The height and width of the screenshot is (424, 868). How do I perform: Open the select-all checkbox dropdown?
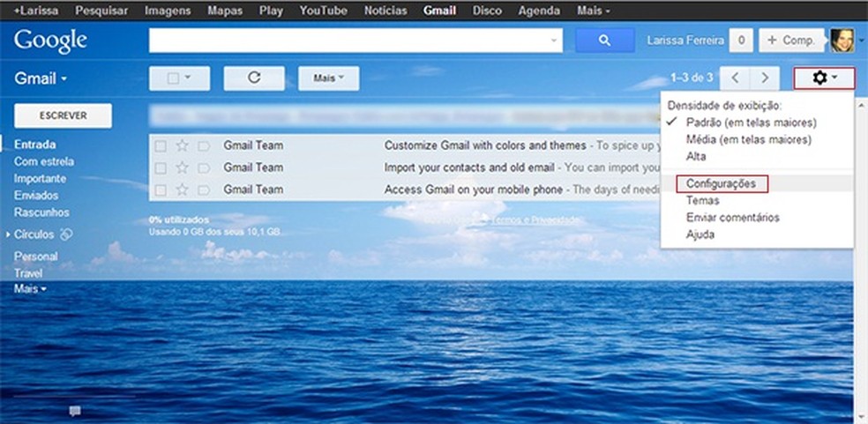tap(179, 78)
